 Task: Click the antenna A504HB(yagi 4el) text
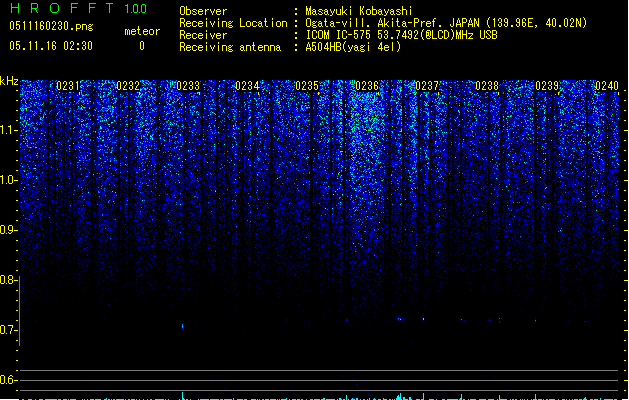[x=353, y=47]
